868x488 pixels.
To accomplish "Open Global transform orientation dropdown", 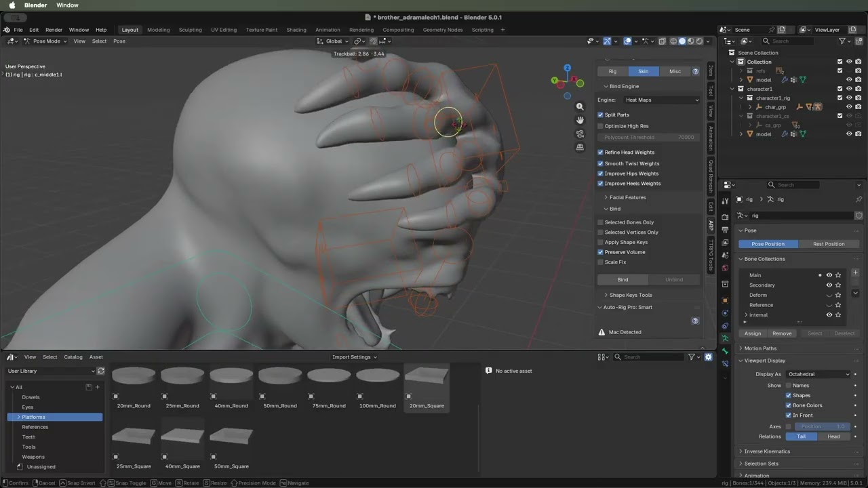I will [334, 41].
